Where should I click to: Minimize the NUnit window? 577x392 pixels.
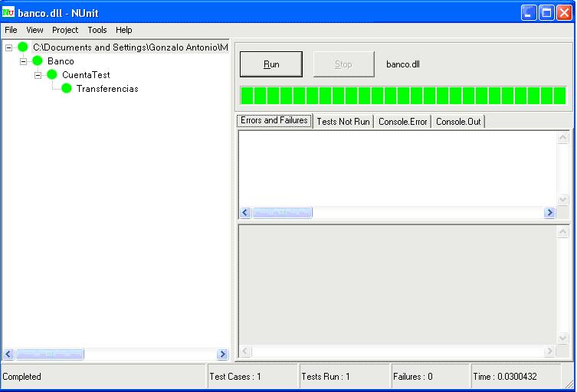pyautogui.click(x=529, y=13)
